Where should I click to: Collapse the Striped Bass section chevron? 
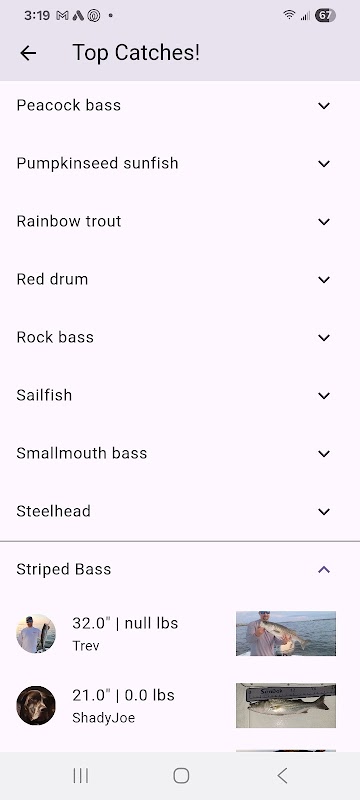(x=324, y=569)
